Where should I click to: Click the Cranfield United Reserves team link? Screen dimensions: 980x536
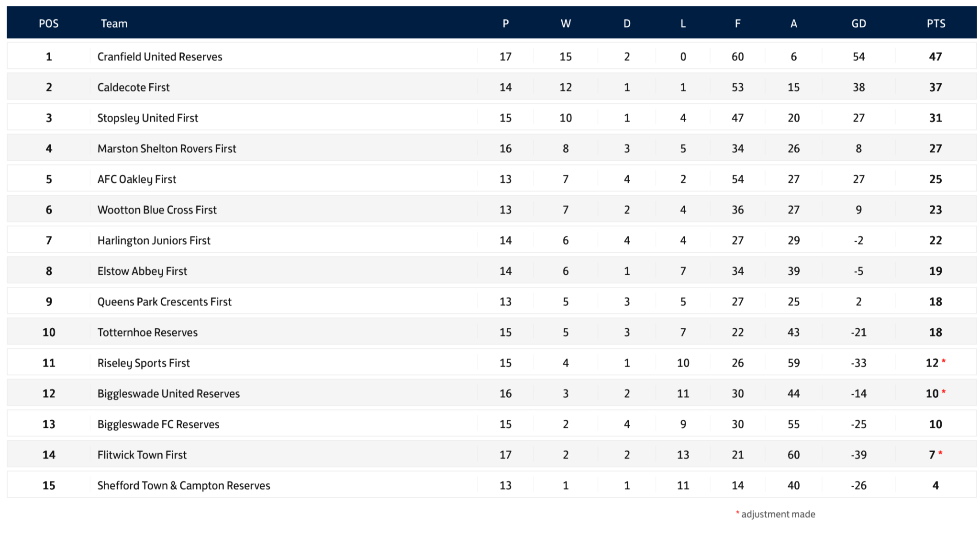tap(159, 56)
